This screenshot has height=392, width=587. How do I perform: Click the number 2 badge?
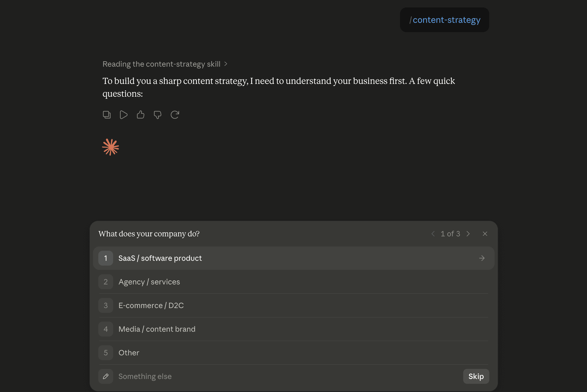pos(106,282)
